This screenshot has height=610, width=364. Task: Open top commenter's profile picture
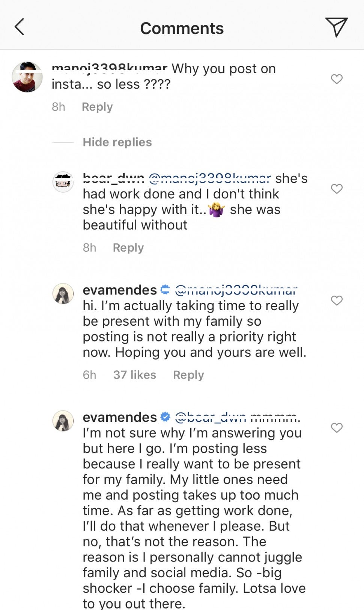(x=27, y=77)
